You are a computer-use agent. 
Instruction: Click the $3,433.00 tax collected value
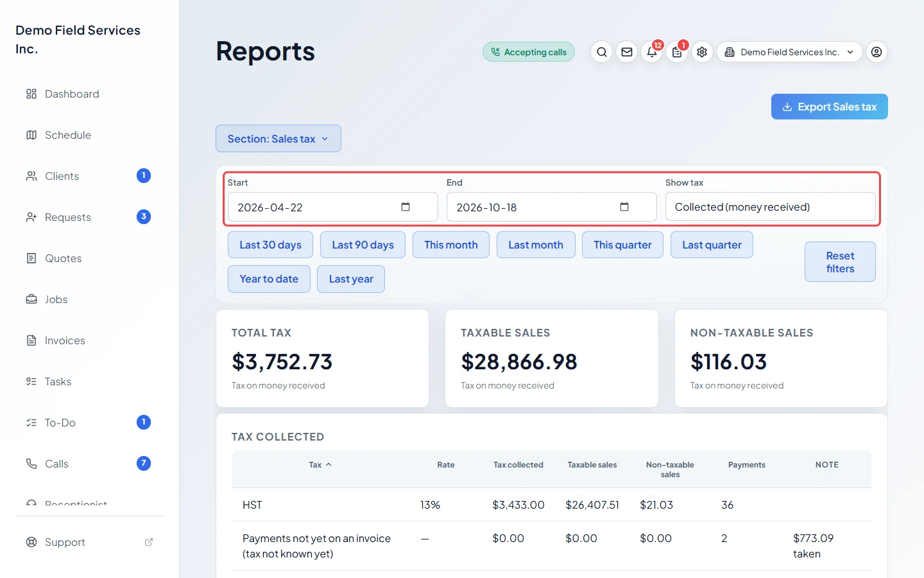[518, 505]
